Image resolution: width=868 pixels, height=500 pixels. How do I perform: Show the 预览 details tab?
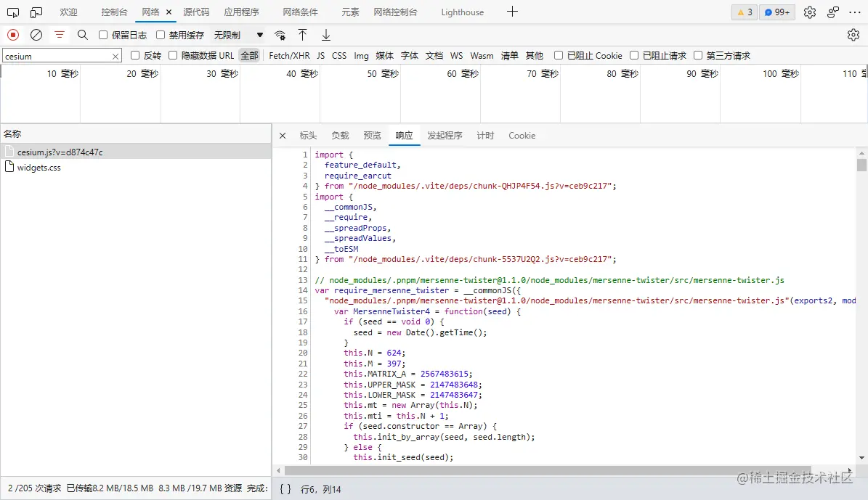(372, 136)
